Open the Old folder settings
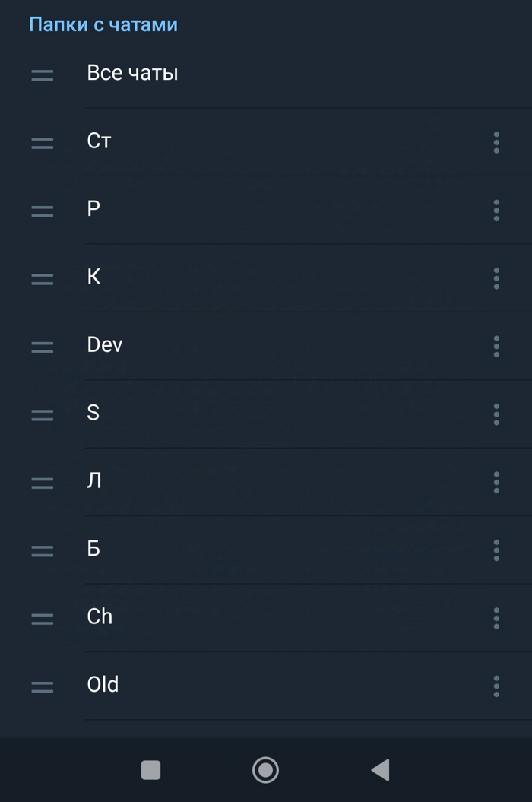Screen dimensions: 532x802 [x=103, y=684]
